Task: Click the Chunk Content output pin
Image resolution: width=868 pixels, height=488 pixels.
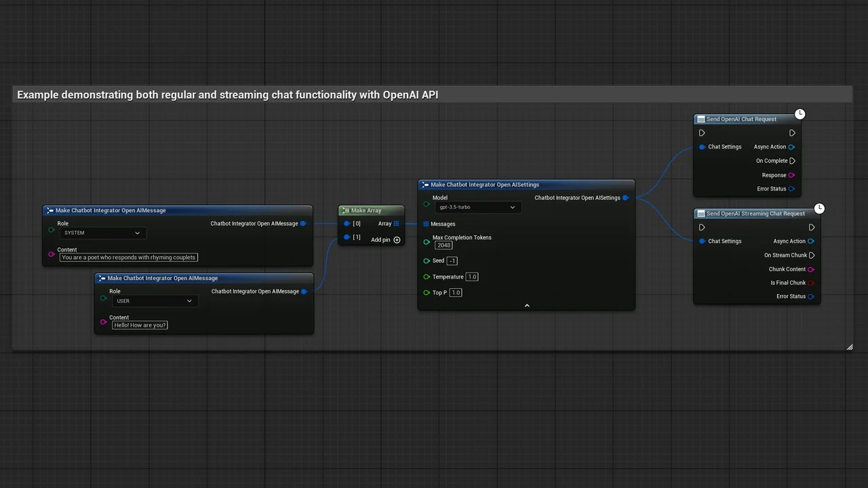Action: pos(811,270)
